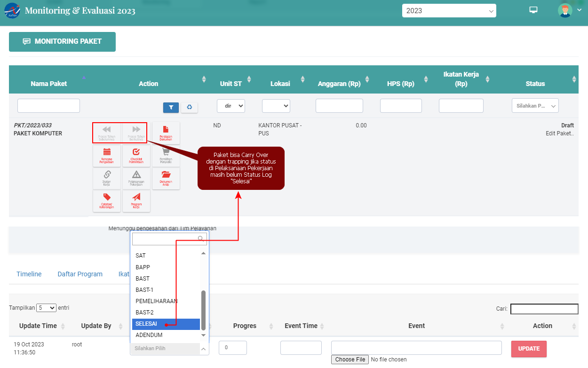Expand the Unit ST filter dropdown
This screenshot has height=368, width=588.
pos(230,106)
